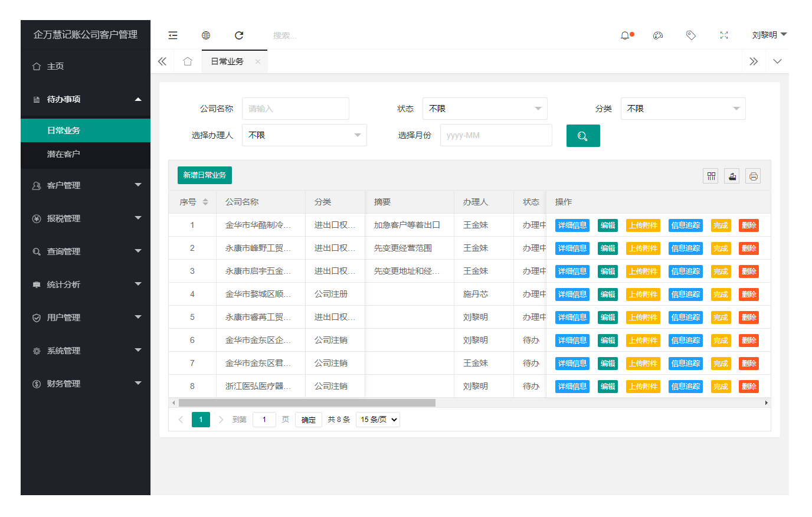
Task: Click the 新增日常业务 button
Action: click(204, 175)
